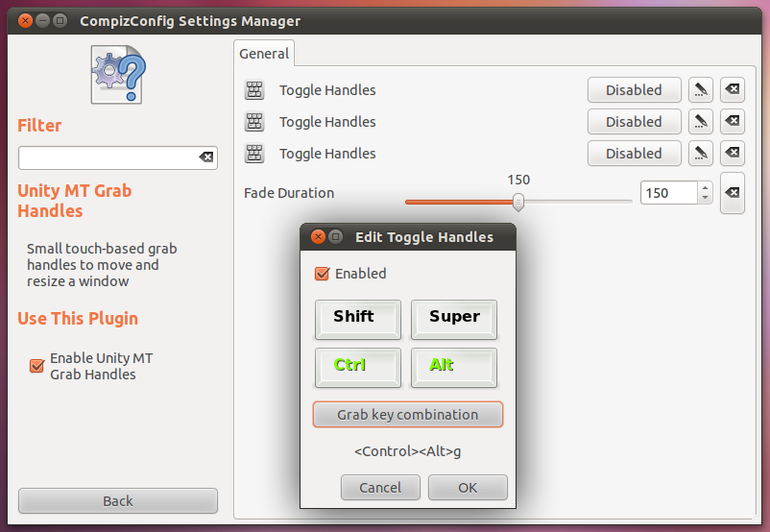
Task: Click the edit pencil icon for second Toggle Handles
Action: 701,122
